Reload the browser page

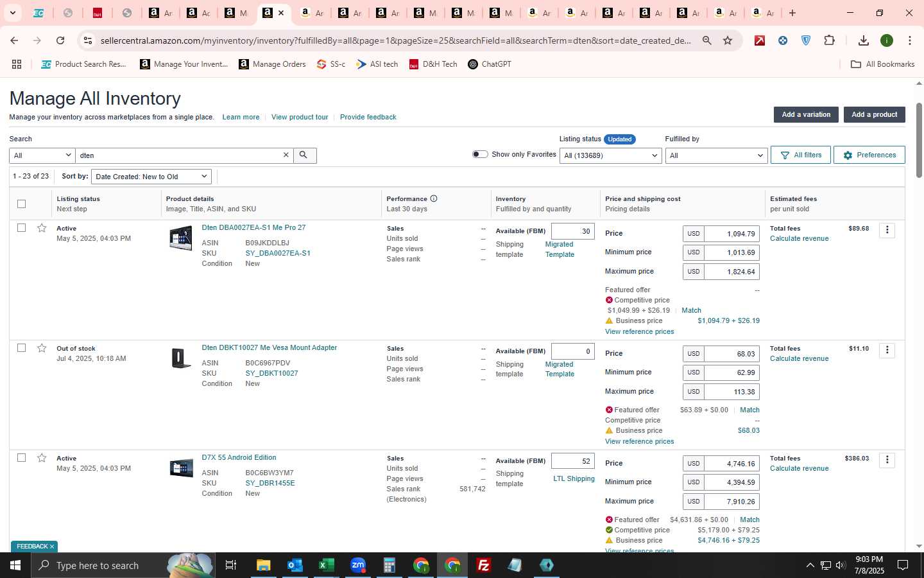click(x=60, y=40)
